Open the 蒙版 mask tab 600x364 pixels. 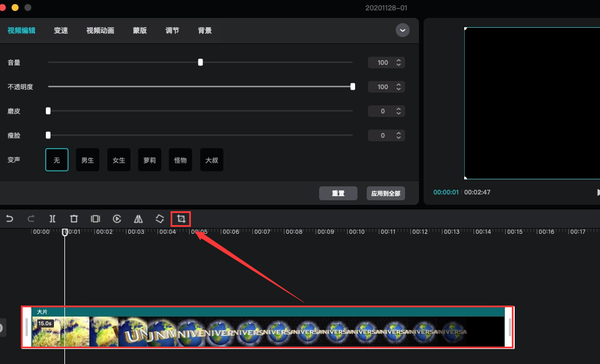140,31
